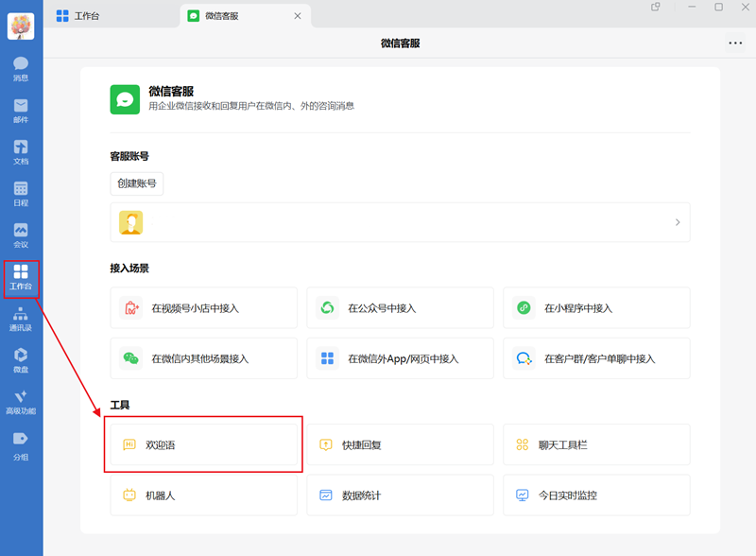Screen dimensions: 756x556
Task: Click your profile avatar at the top left
Action: pyautogui.click(x=21, y=26)
